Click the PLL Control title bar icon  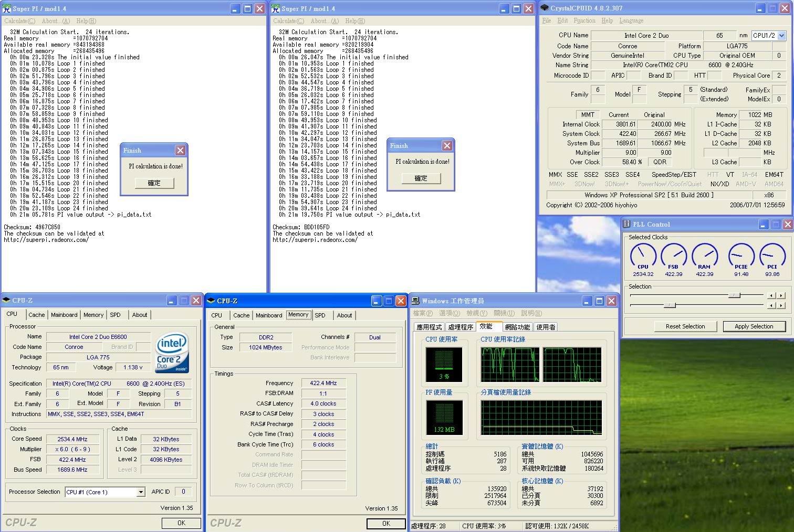click(x=626, y=224)
